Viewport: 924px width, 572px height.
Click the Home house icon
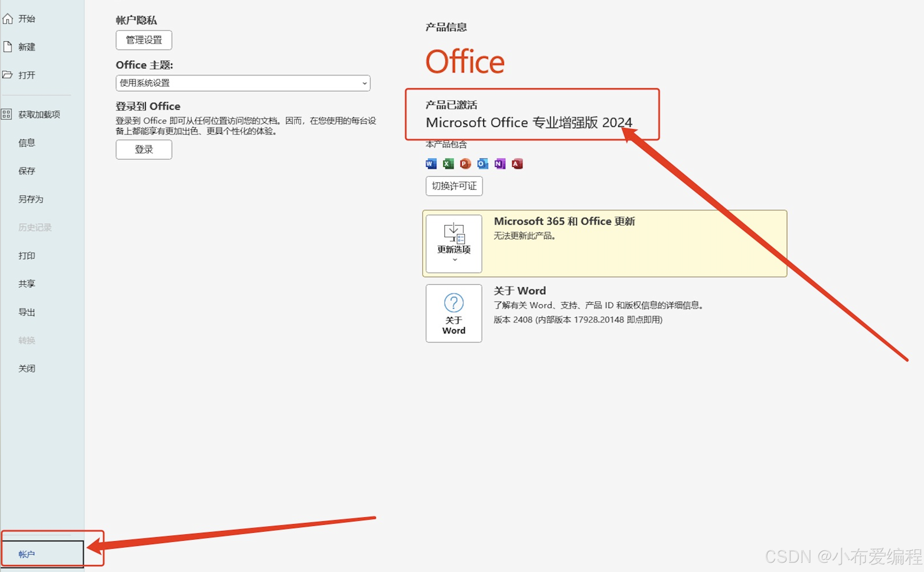pyautogui.click(x=8, y=19)
